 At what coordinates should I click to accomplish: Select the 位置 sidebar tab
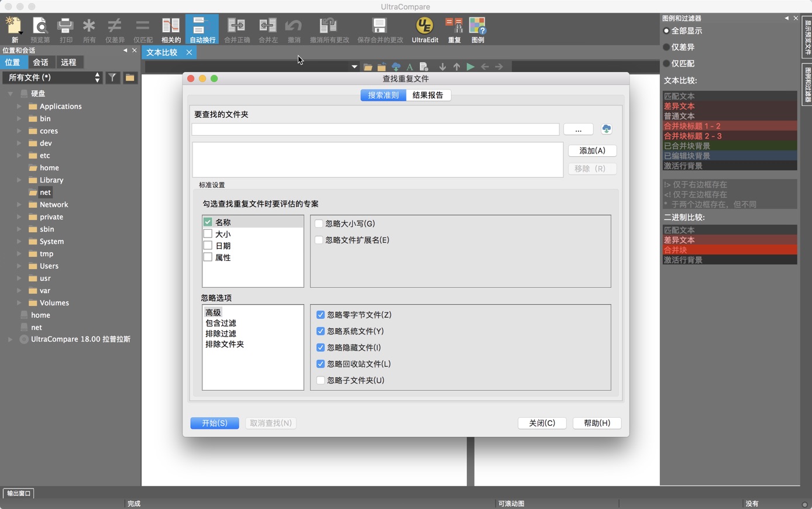12,62
